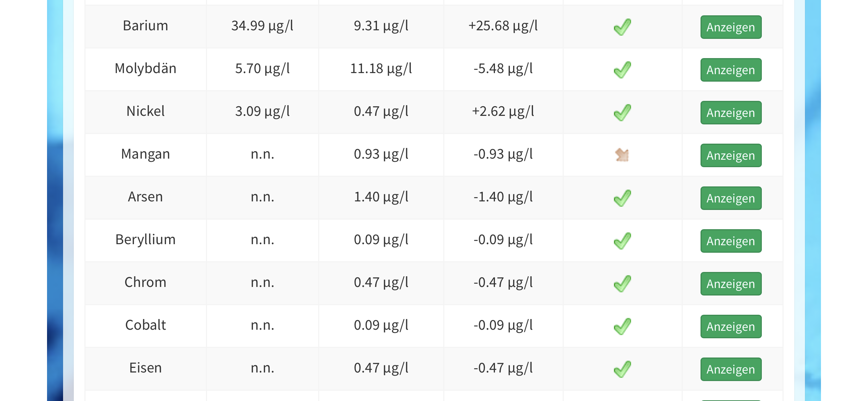Click the +25.68 µg/l difference value
This screenshot has width=868, height=401.
(x=503, y=26)
